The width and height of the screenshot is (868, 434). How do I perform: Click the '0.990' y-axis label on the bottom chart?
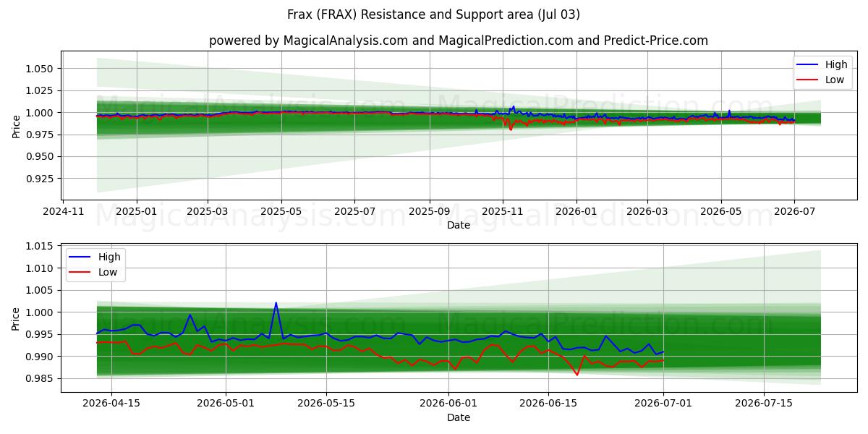pos(41,357)
